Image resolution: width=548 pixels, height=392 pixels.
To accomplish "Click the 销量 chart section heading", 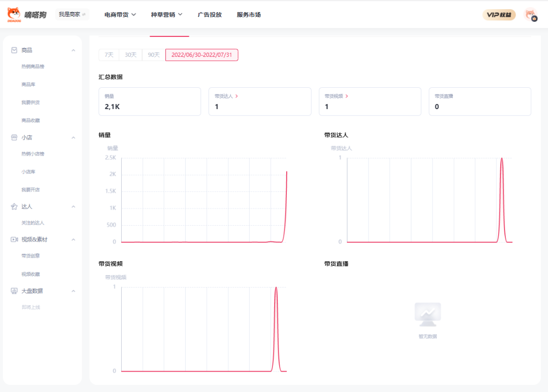I will point(105,135).
